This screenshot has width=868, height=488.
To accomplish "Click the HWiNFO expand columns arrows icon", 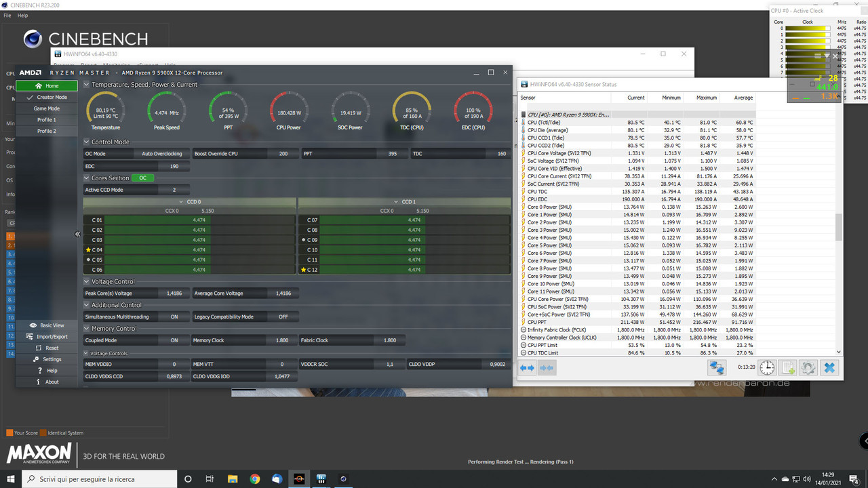I will coord(528,367).
